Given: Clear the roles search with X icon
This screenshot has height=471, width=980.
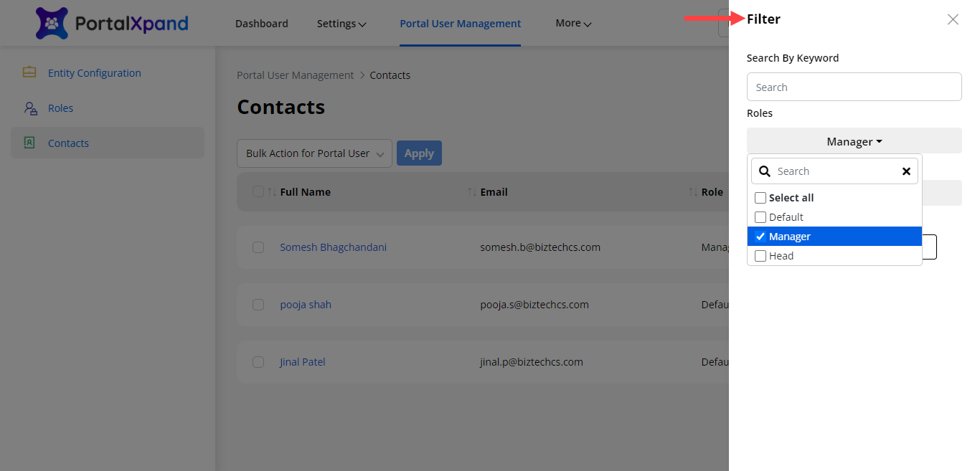Looking at the screenshot, I should (x=906, y=171).
